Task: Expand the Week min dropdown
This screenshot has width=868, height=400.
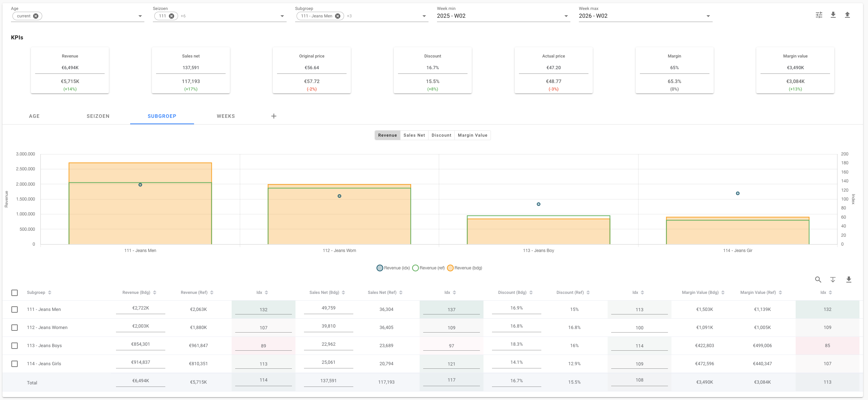Action: [566, 16]
